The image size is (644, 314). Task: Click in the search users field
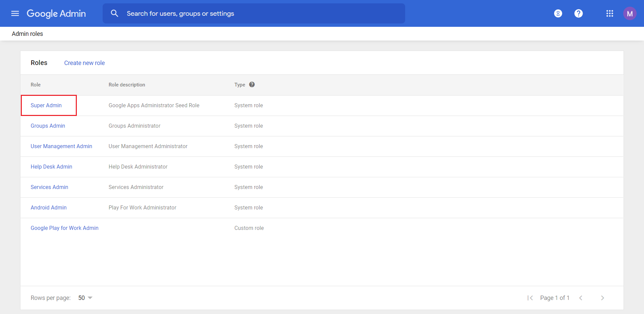coord(262,13)
